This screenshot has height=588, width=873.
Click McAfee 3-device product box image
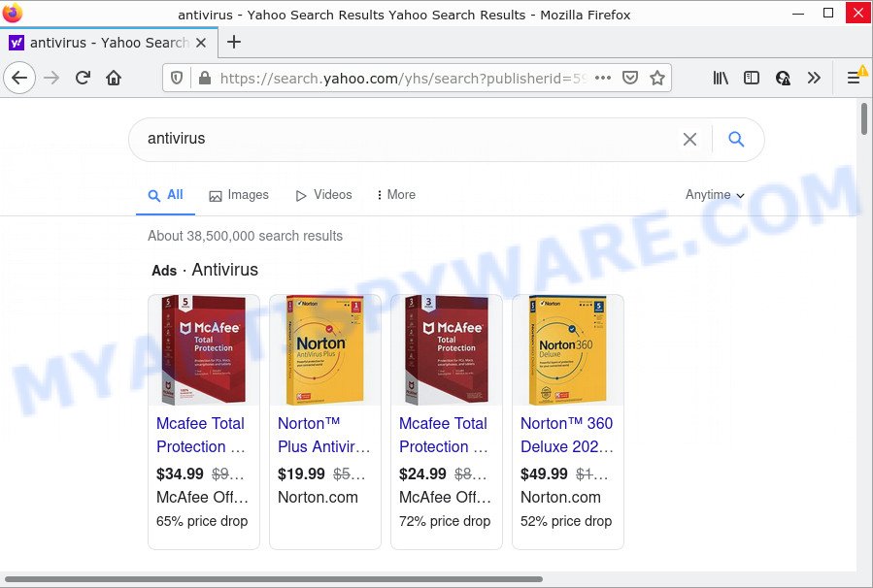pos(447,350)
